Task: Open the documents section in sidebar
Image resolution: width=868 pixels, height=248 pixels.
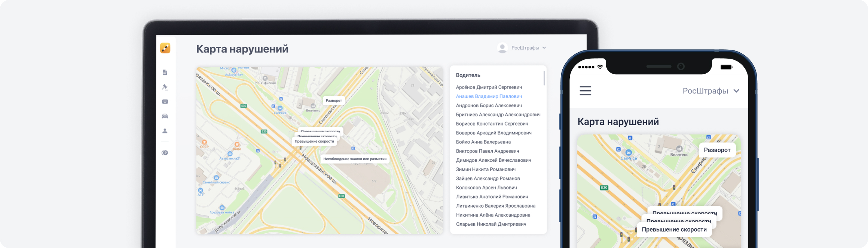Action: pos(165,72)
